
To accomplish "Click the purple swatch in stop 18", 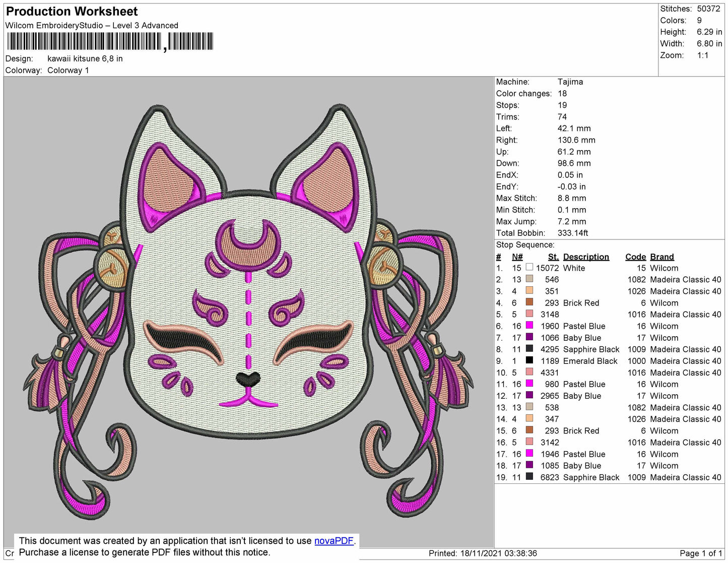I will [x=530, y=465].
